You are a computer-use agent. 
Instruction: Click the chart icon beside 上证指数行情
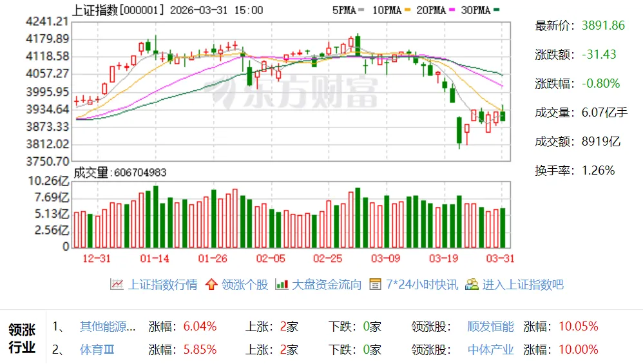point(117,284)
